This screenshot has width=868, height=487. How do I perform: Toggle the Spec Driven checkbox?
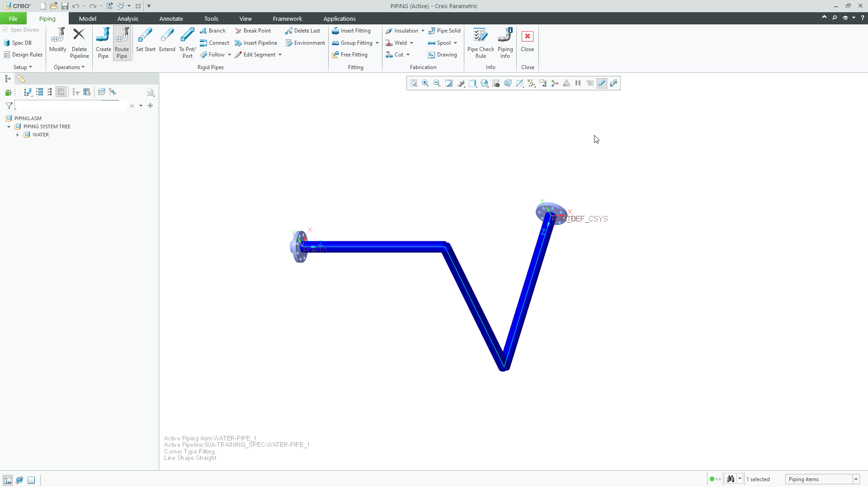(x=5, y=30)
